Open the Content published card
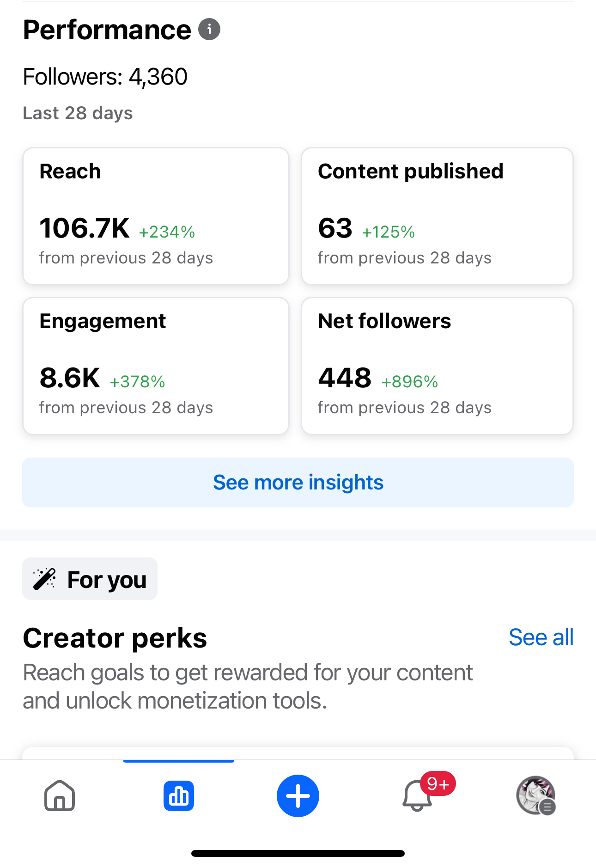This screenshot has width=596, height=868. (437, 216)
